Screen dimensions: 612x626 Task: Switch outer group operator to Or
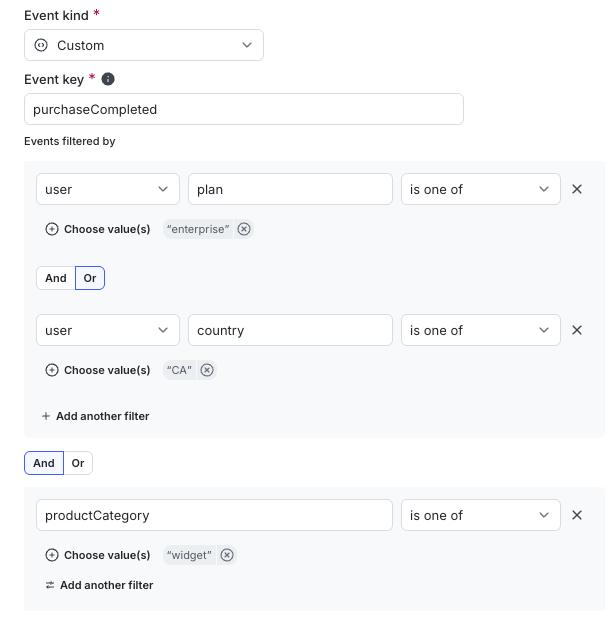coord(78,463)
